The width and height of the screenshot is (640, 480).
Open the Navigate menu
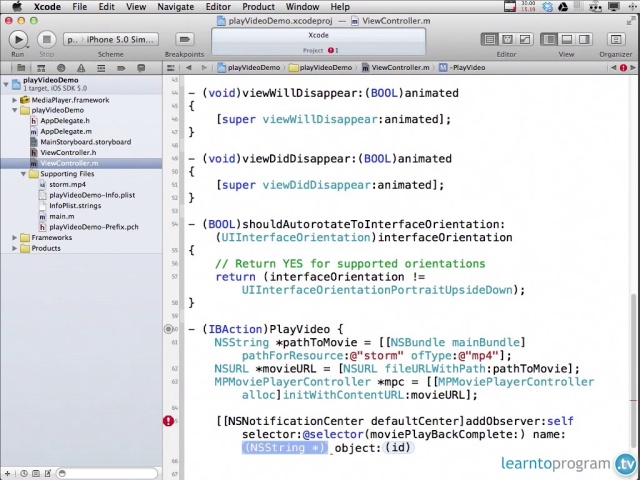click(176, 7)
